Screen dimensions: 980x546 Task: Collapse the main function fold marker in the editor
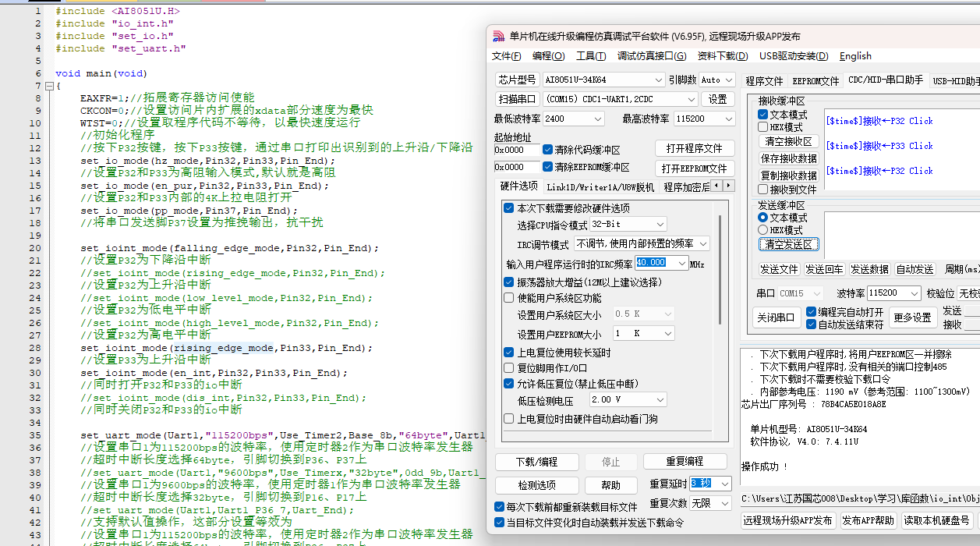click(48, 86)
